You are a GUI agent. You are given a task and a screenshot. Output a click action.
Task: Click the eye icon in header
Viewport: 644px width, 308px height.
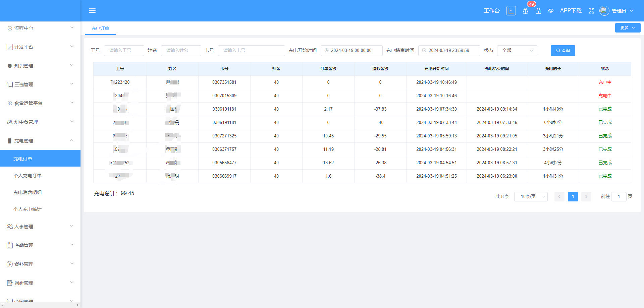pyautogui.click(x=551, y=11)
